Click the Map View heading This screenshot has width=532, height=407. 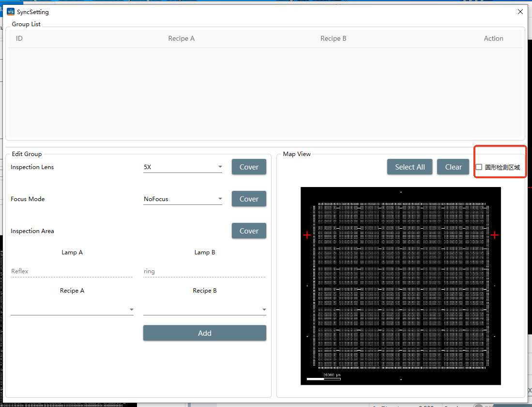(297, 154)
